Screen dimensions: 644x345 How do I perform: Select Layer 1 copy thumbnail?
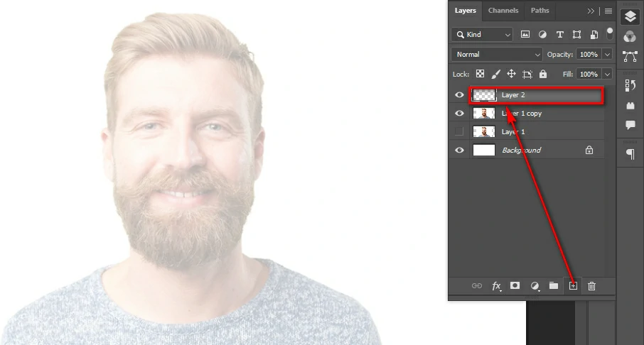[x=484, y=113]
